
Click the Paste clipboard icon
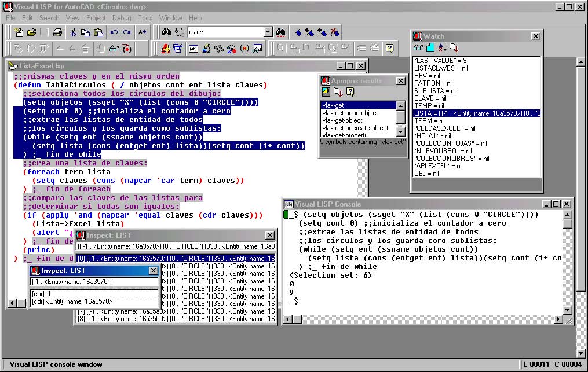point(98,32)
